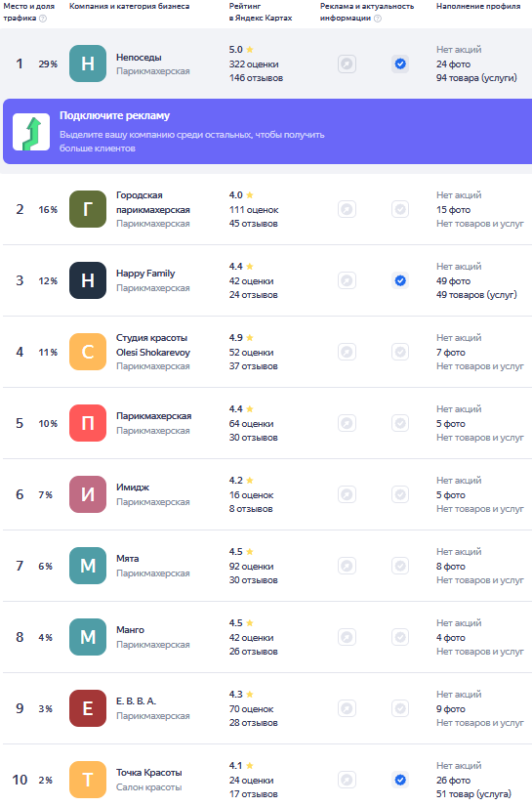Click the Happy Family dark avatar icon
The image size is (532, 806).
click(88, 280)
